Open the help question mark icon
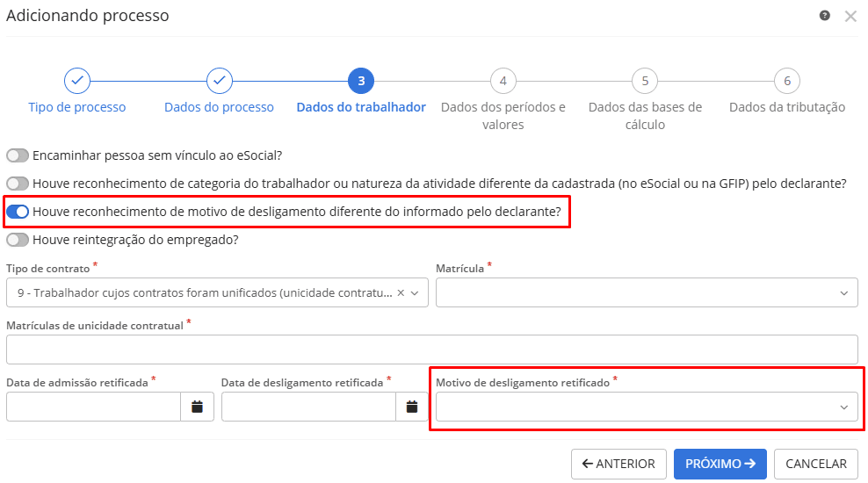This screenshot has width=868, height=483. click(x=824, y=16)
